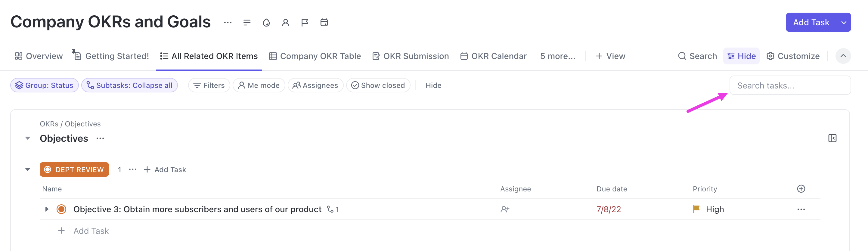The width and height of the screenshot is (868, 251).
Task: Select the flag priority icon near the title
Action: tap(305, 22)
